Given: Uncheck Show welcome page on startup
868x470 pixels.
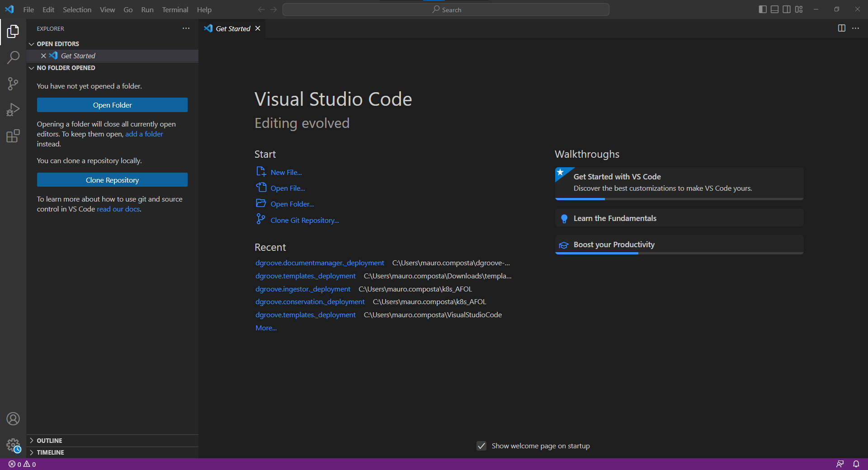Looking at the screenshot, I should pos(481,446).
